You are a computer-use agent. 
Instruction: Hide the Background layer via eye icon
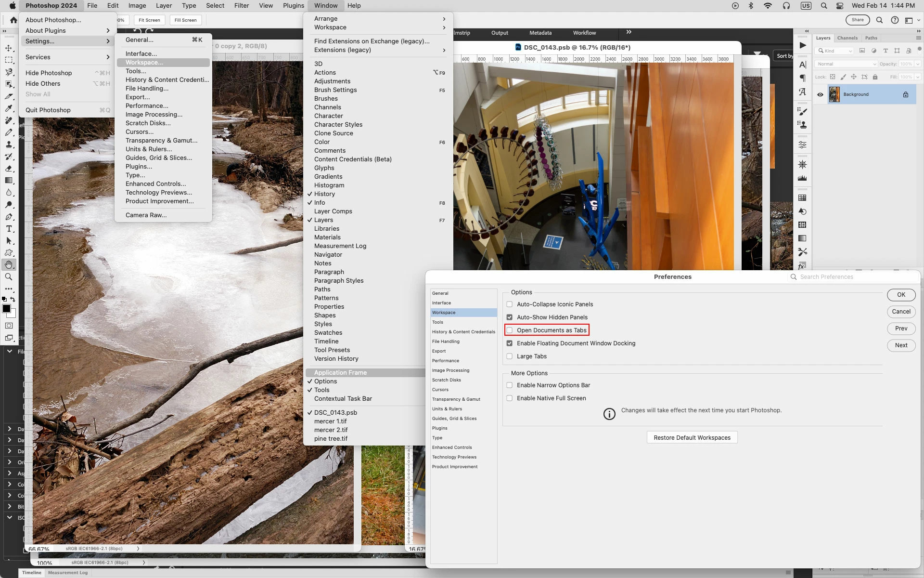[x=820, y=94]
